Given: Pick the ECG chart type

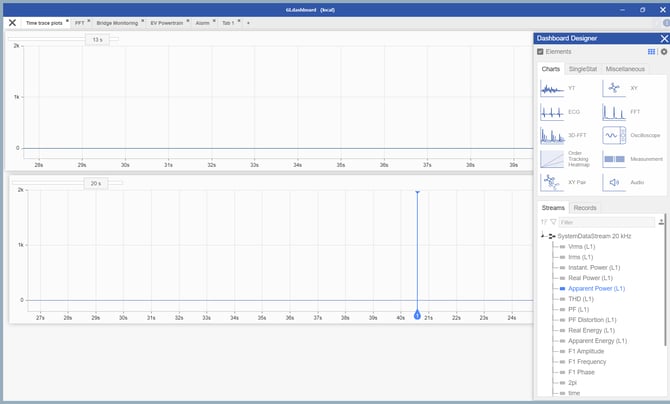Looking at the screenshot, I should tap(552, 112).
